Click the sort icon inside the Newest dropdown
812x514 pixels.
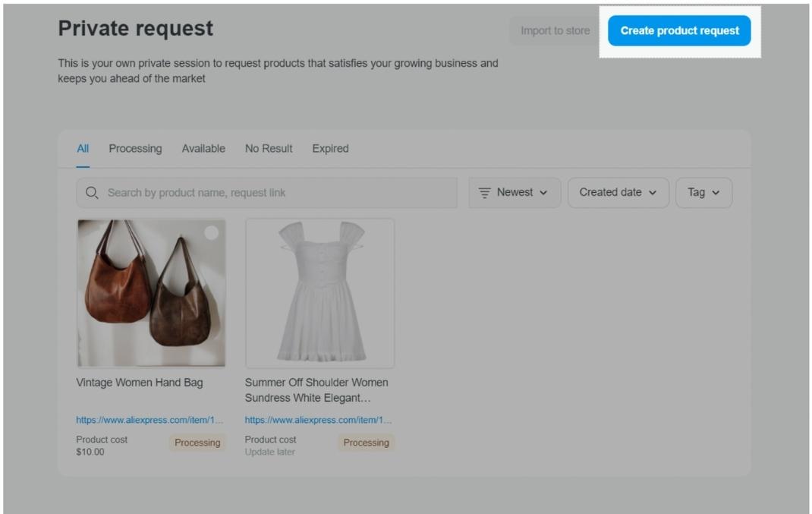(484, 192)
